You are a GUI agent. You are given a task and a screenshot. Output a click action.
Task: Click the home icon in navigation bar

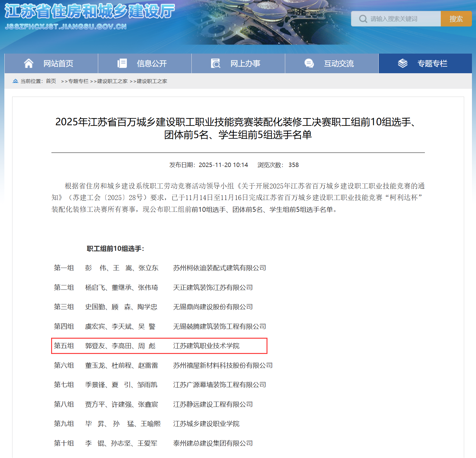(x=29, y=63)
